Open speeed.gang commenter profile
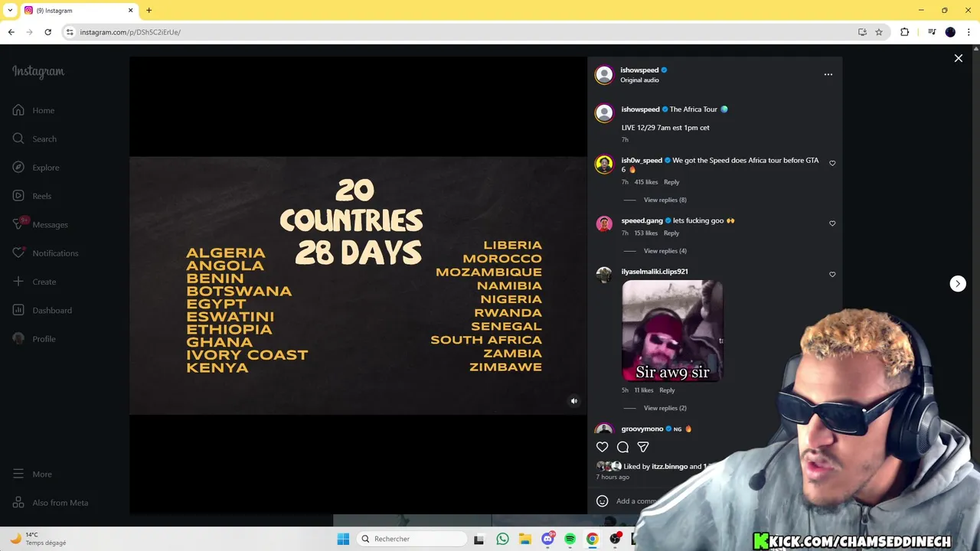The width and height of the screenshot is (980, 551). pos(642,220)
